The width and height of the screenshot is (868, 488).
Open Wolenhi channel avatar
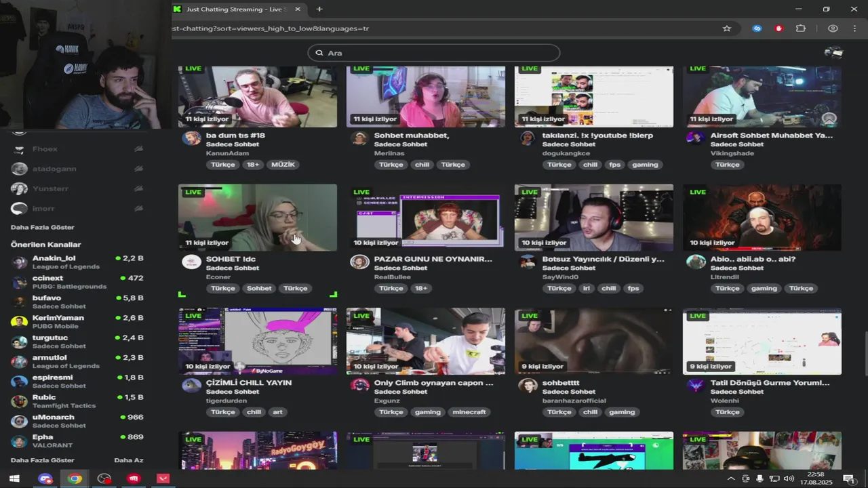pos(696,386)
